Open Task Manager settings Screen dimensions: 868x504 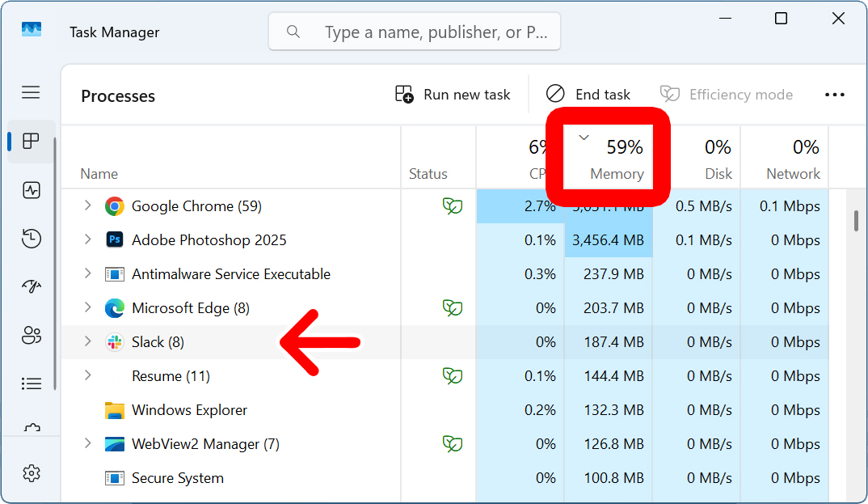pos(31,473)
